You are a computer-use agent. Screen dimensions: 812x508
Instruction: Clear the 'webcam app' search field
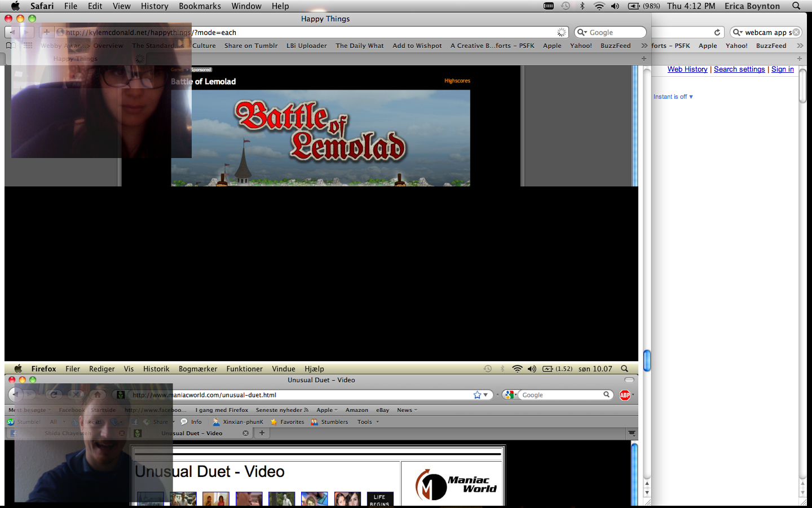click(x=796, y=33)
